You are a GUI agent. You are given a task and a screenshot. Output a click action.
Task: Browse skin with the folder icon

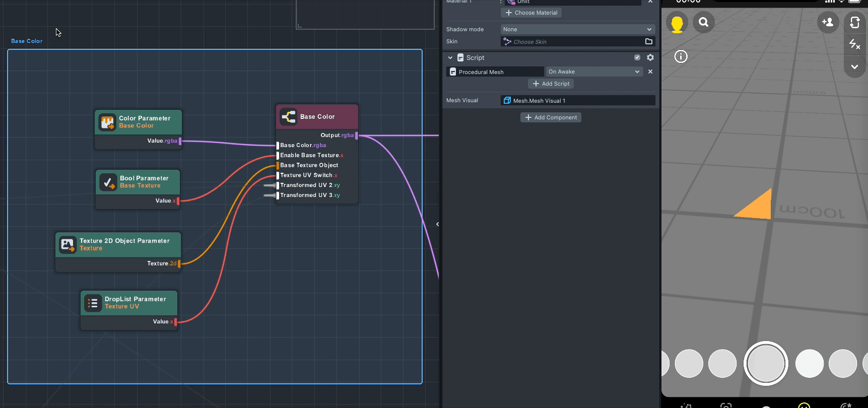pyautogui.click(x=649, y=42)
